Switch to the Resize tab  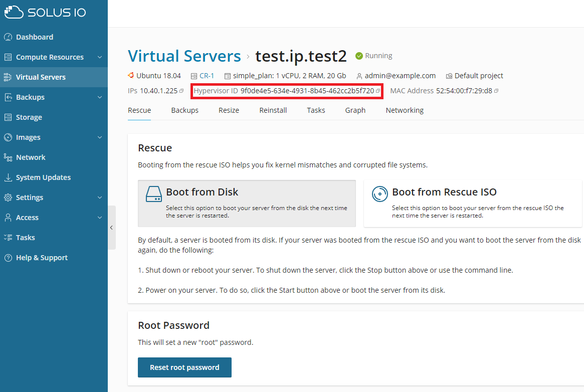[x=229, y=110]
